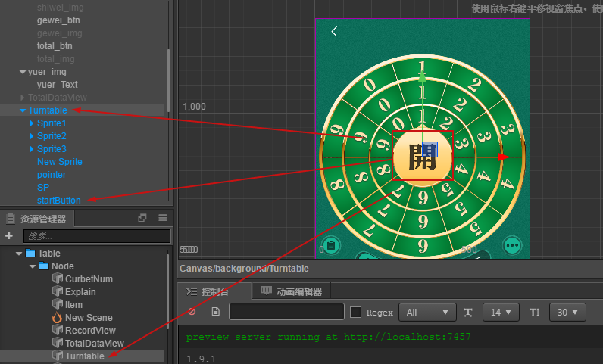
Task: Click the asset search input field
Action: coord(97,236)
